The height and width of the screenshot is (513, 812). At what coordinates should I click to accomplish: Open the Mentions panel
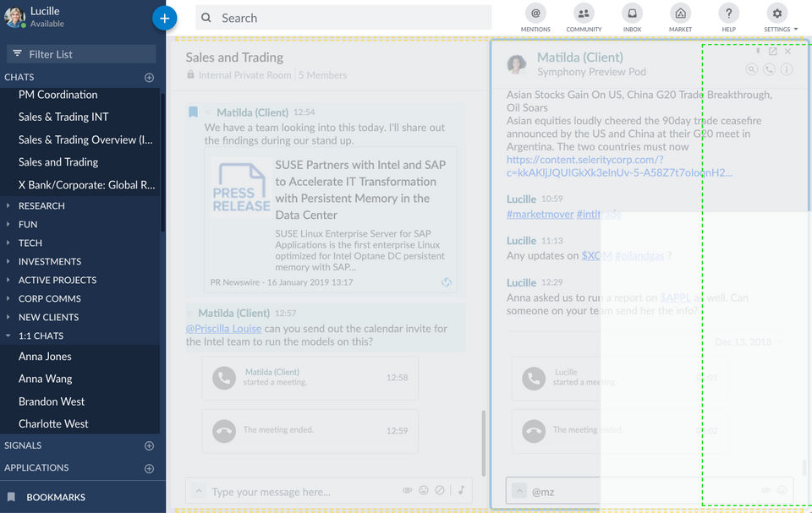[x=535, y=18]
